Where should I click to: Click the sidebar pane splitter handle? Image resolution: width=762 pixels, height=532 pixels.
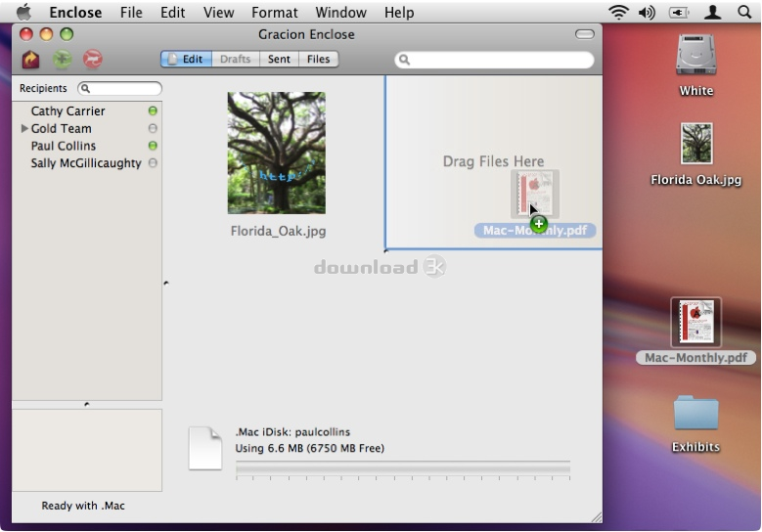point(87,404)
